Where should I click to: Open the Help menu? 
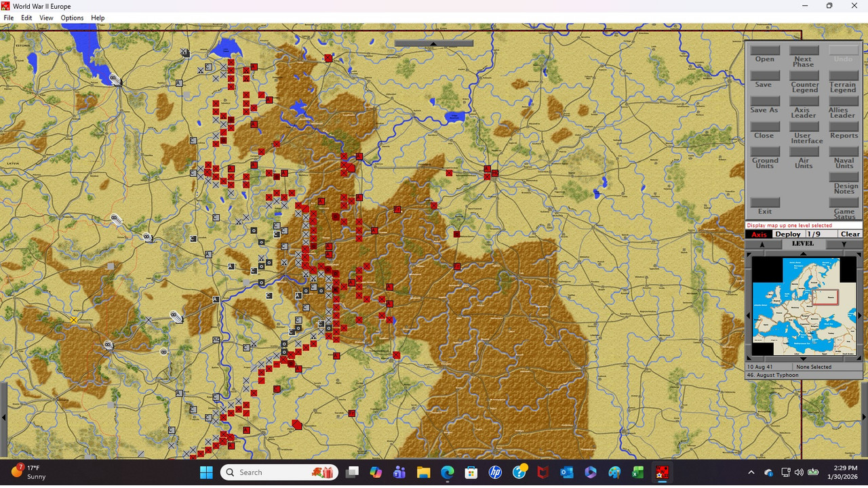(x=98, y=18)
